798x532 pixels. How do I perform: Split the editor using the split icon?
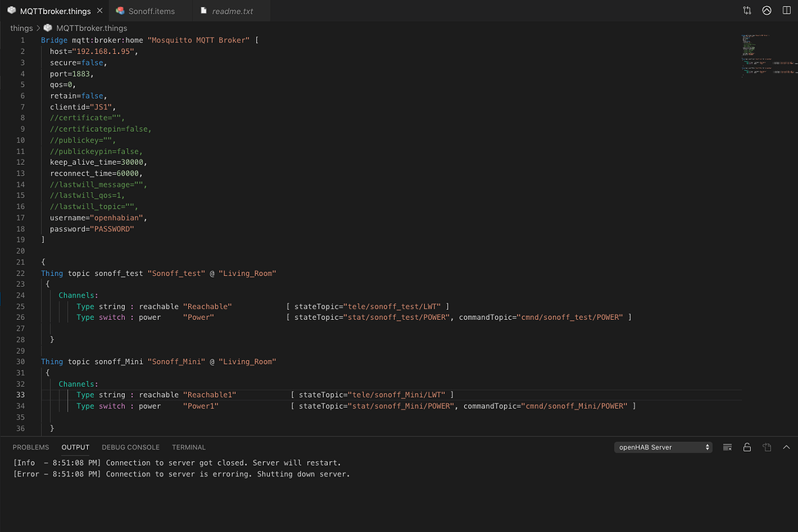(x=786, y=10)
